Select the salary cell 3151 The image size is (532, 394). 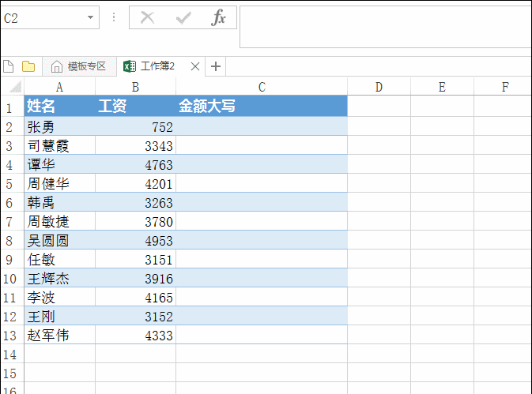135,259
